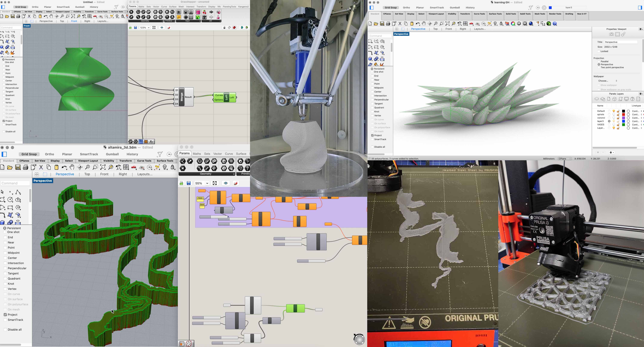Launch Grasshopper via green icon in learning GH

[x=549, y=24]
